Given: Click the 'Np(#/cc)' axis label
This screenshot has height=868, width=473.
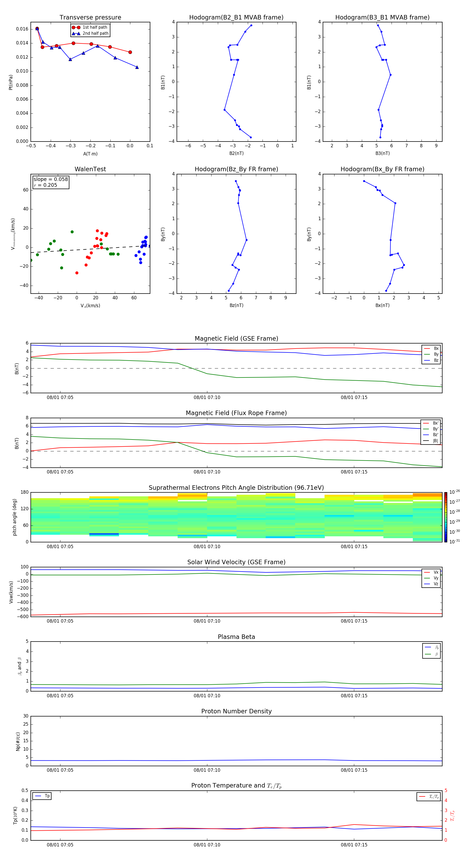Looking at the screenshot, I should click(18, 741).
